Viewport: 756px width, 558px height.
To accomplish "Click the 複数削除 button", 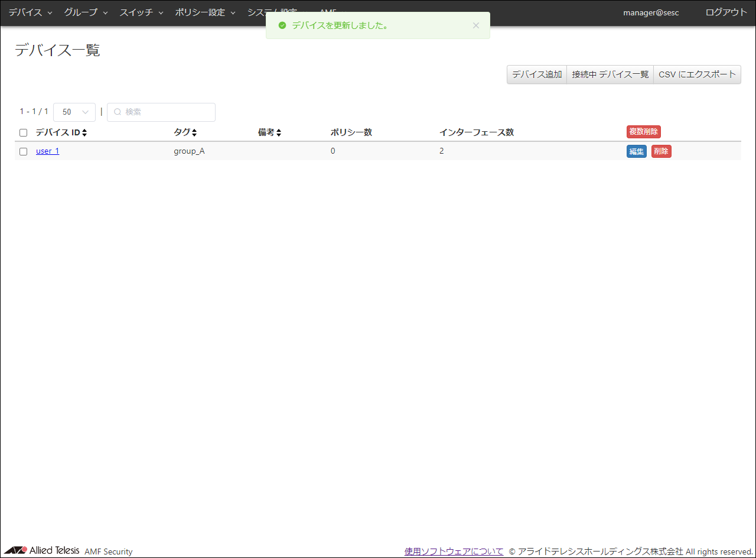I will pyautogui.click(x=643, y=132).
